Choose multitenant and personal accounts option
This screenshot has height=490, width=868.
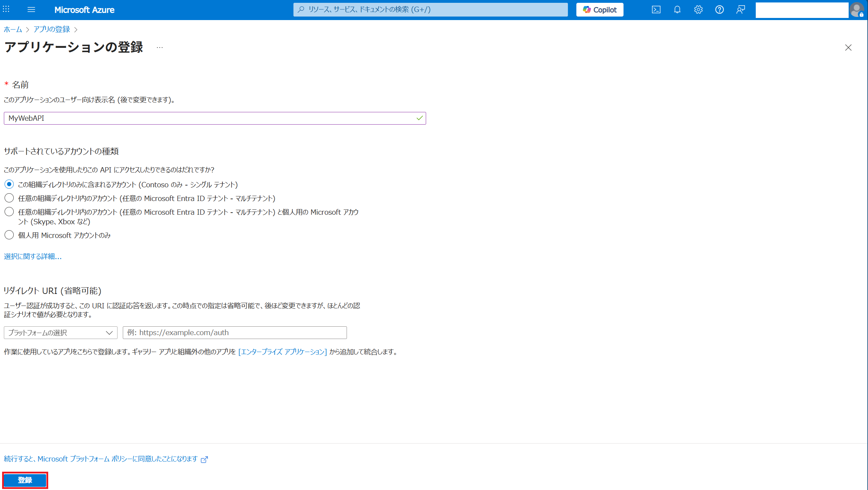(x=9, y=212)
